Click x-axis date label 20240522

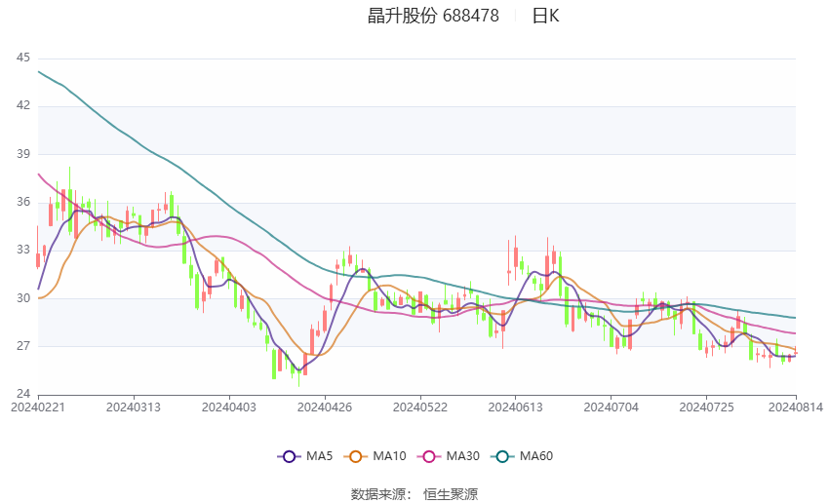pos(419,407)
